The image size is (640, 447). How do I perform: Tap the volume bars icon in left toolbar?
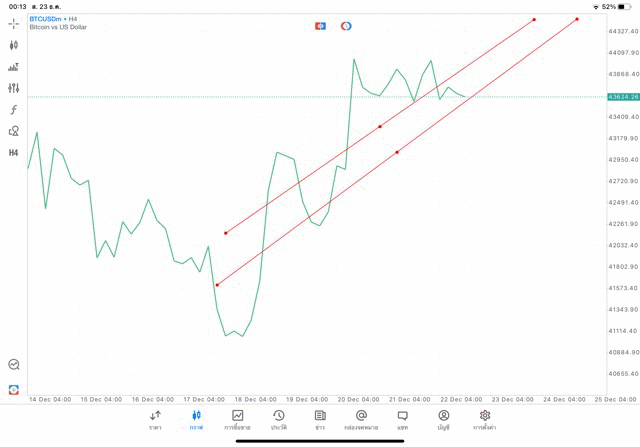click(13, 67)
